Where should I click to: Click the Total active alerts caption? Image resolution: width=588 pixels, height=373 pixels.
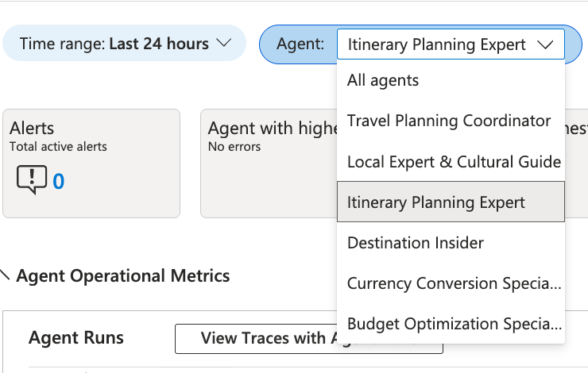pos(58,147)
